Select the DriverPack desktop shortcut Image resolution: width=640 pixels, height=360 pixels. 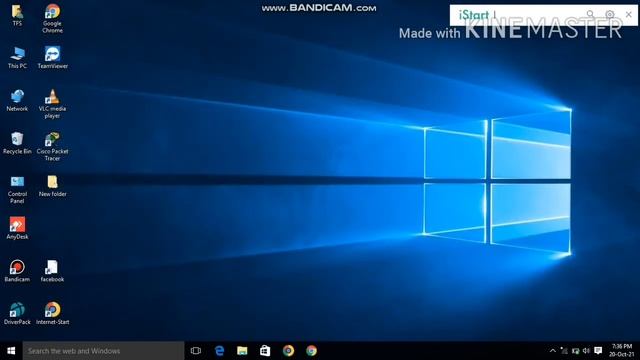pos(17,313)
